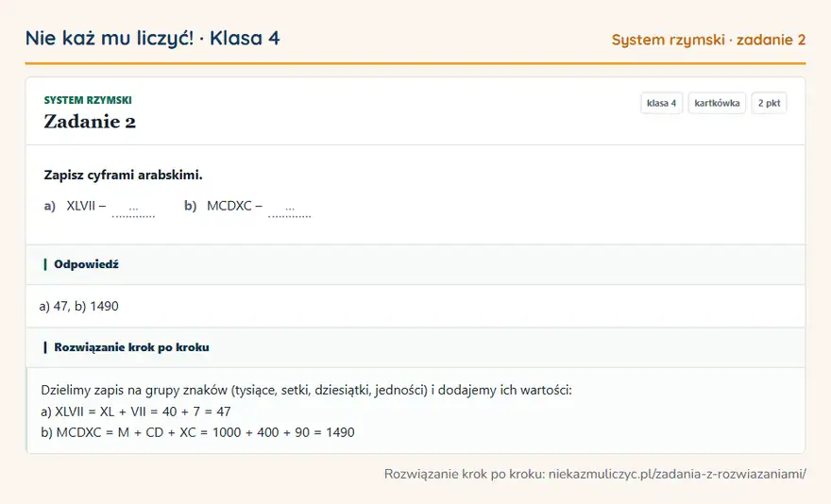Click the 'Zadanie 2' heading
831x504 pixels.
(x=90, y=122)
